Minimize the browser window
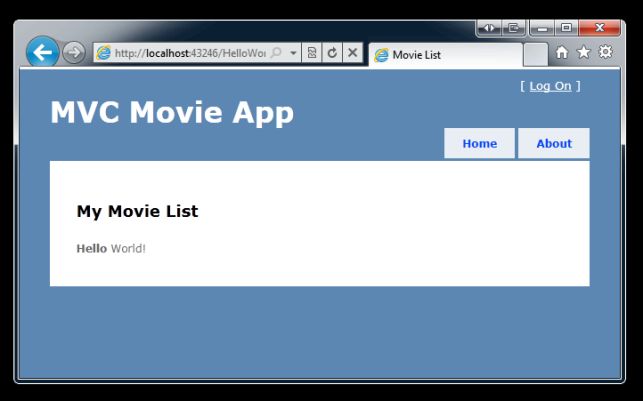Screen dimensions: 643x401 coord(543,28)
